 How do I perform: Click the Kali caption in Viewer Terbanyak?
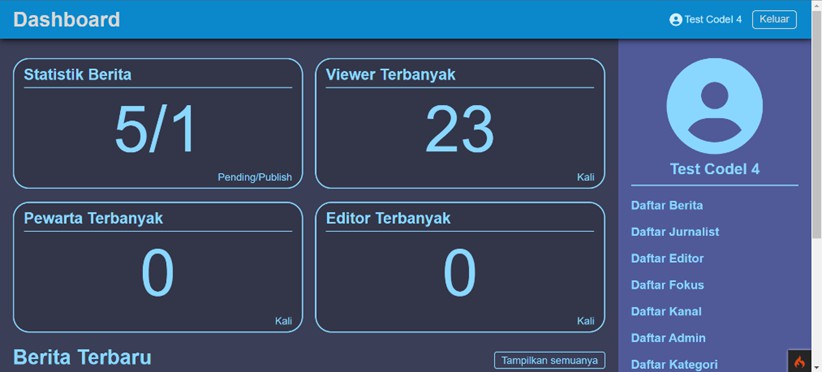click(x=586, y=177)
